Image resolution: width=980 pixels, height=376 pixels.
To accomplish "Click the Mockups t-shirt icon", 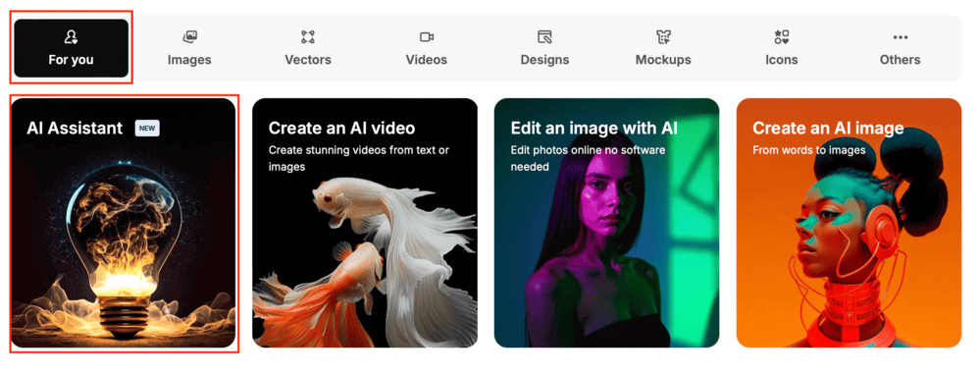I will pos(663,37).
